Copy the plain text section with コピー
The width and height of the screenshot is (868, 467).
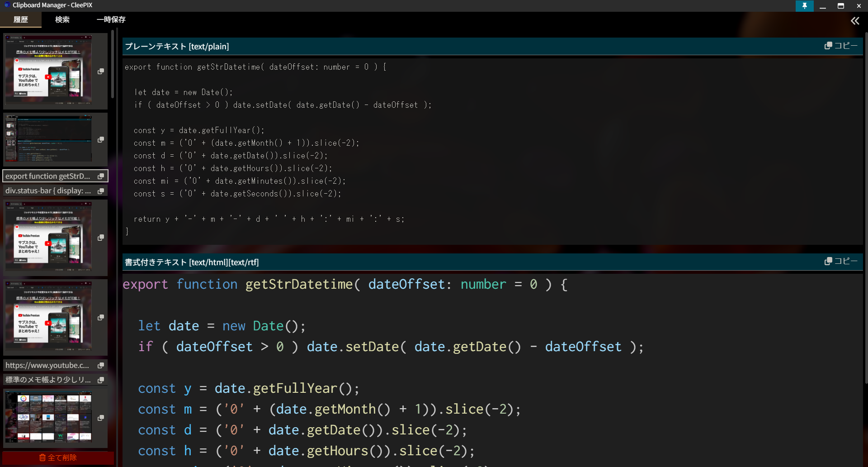(x=841, y=46)
